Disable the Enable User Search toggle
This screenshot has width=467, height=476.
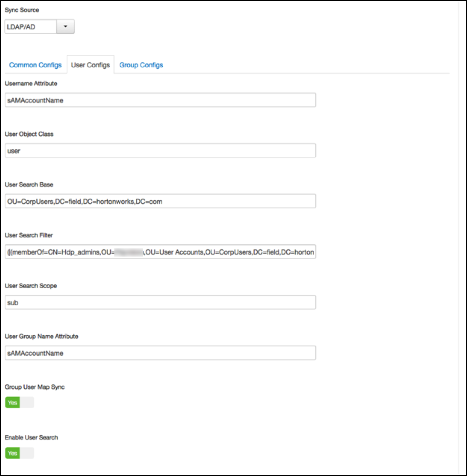pos(20,453)
